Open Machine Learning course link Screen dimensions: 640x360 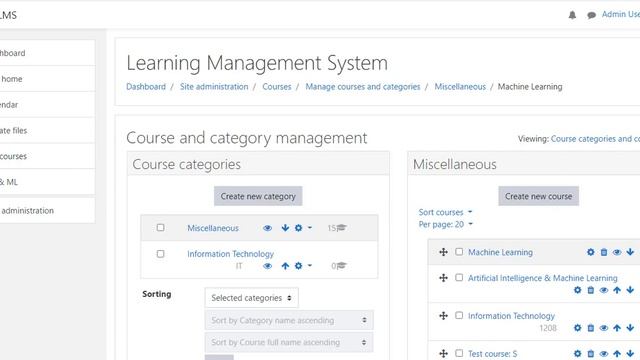tap(500, 252)
